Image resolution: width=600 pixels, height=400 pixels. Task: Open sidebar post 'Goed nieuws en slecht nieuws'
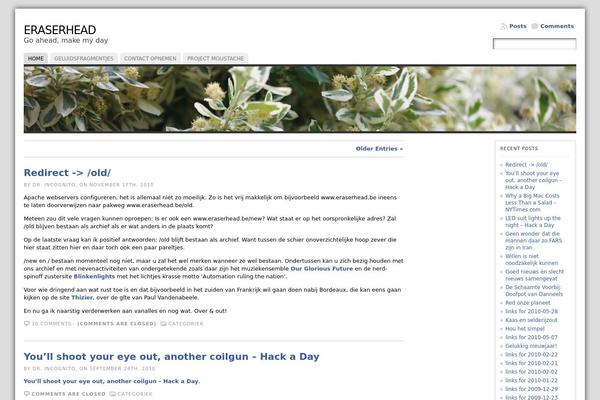(x=534, y=275)
